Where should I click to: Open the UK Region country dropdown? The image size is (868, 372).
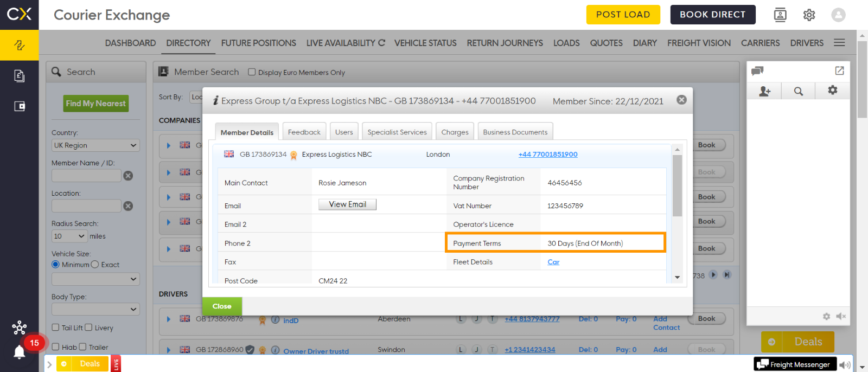pos(95,145)
